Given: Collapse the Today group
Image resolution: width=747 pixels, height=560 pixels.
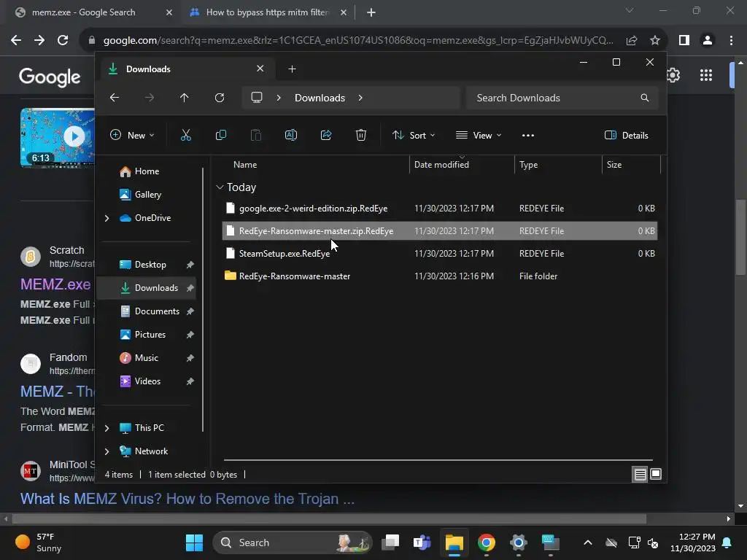Looking at the screenshot, I should coord(220,187).
